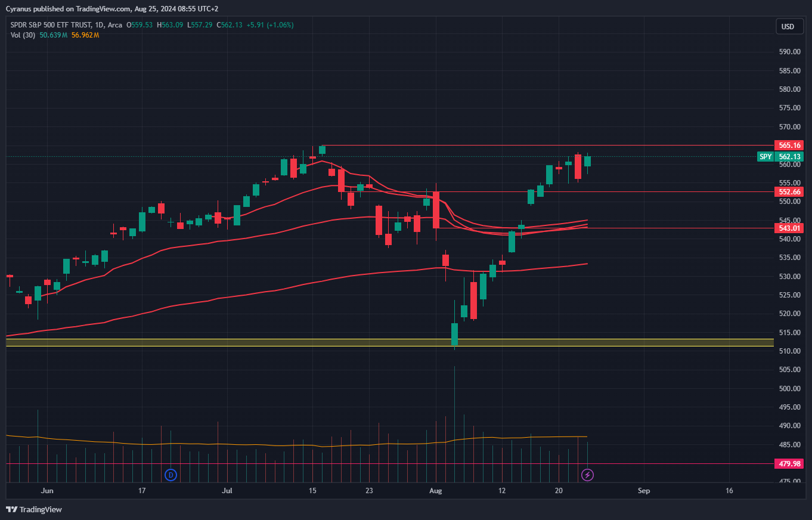Click the dividend 'D' marker icon
The width and height of the screenshot is (812, 520).
point(171,475)
